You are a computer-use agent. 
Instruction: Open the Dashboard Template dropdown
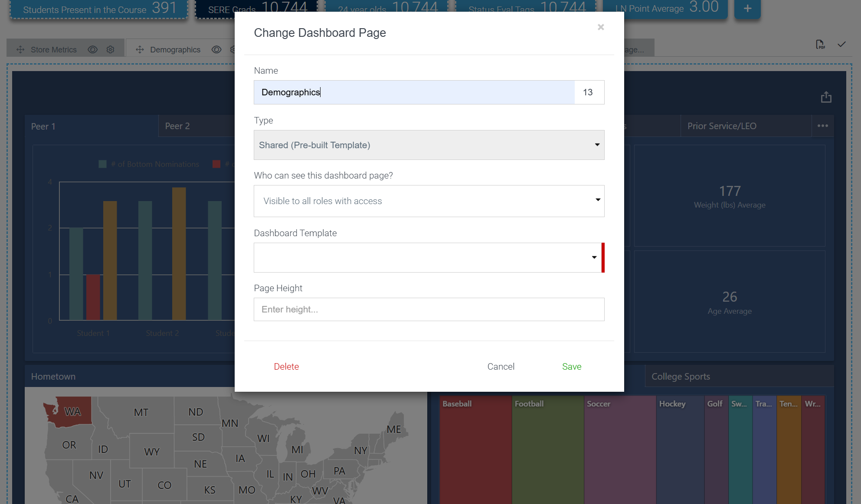pos(427,257)
